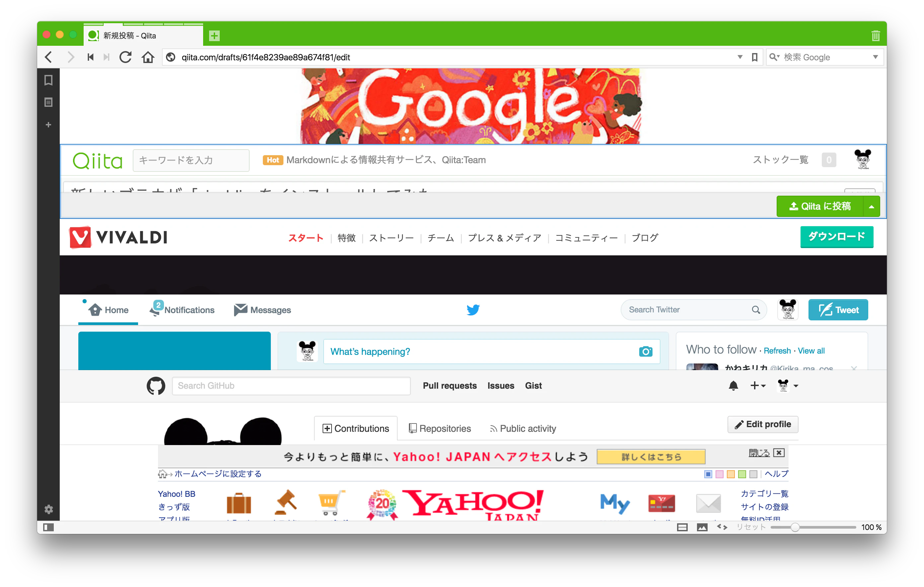Click the Twitter search magnifier icon
The height and width of the screenshot is (587, 924).
point(755,309)
